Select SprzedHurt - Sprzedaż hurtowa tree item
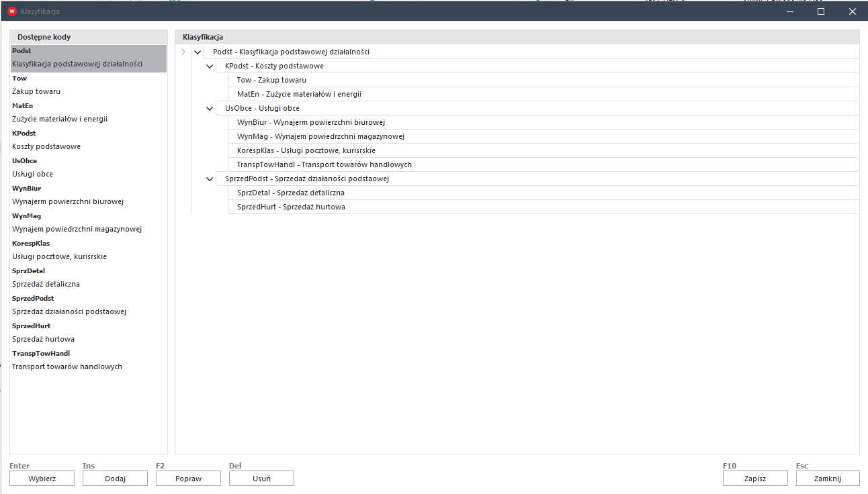Image resolution: width=868 pixels, height=494 pixels. [x=291, y=207]
